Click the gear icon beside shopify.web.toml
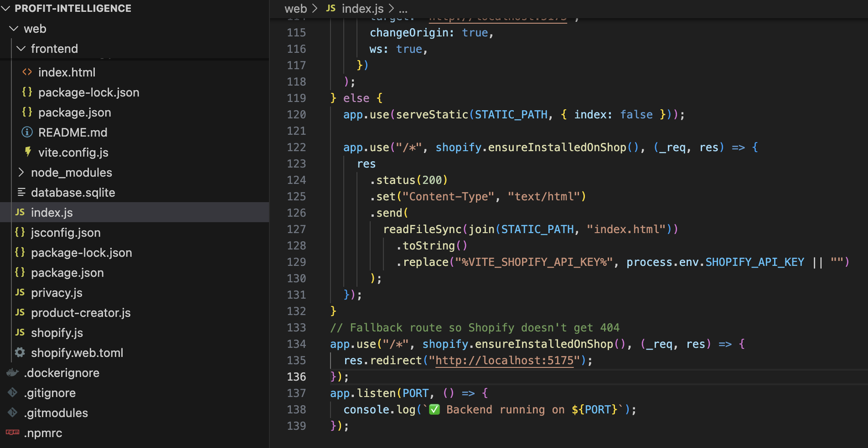Viewport: 868px width, 448px height. pyautogui.click(x=20, y=353)
